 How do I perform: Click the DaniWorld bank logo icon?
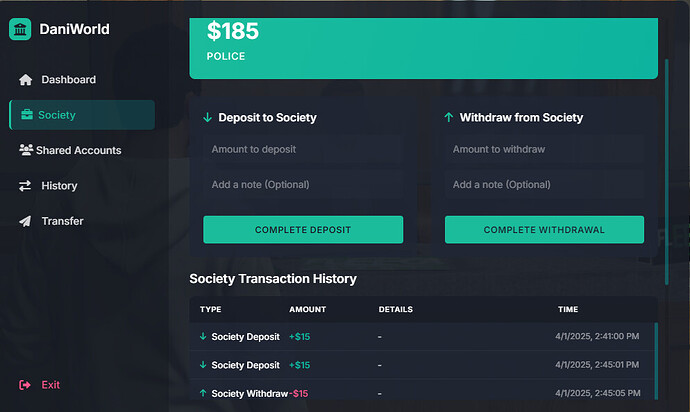click(x=20, y=29)
